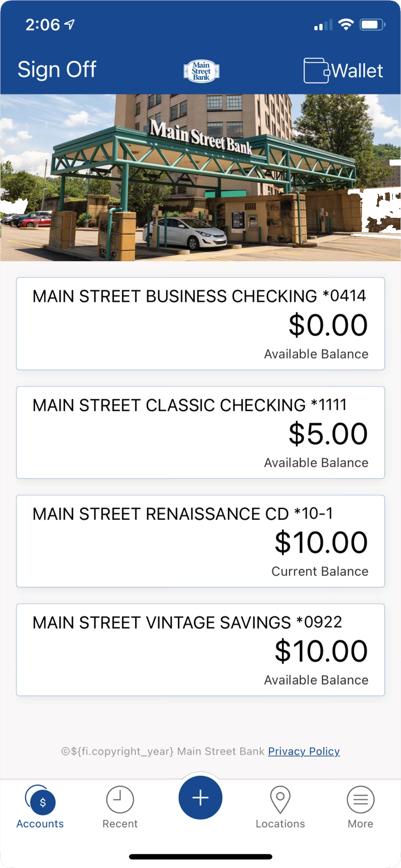The image size is (401, 868).
Task: Switch to the Locations tab label
Action: [x=280, y=824]
